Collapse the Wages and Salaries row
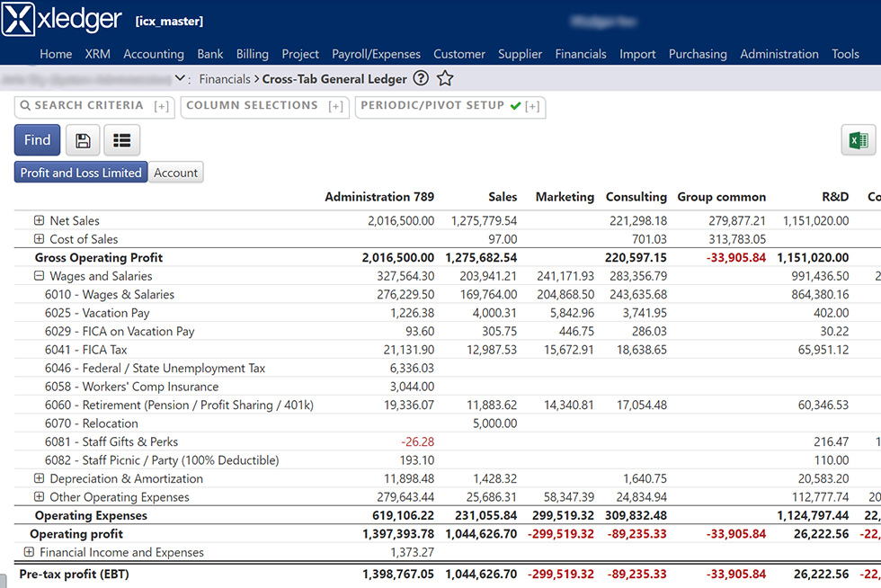 click(39, 276)
